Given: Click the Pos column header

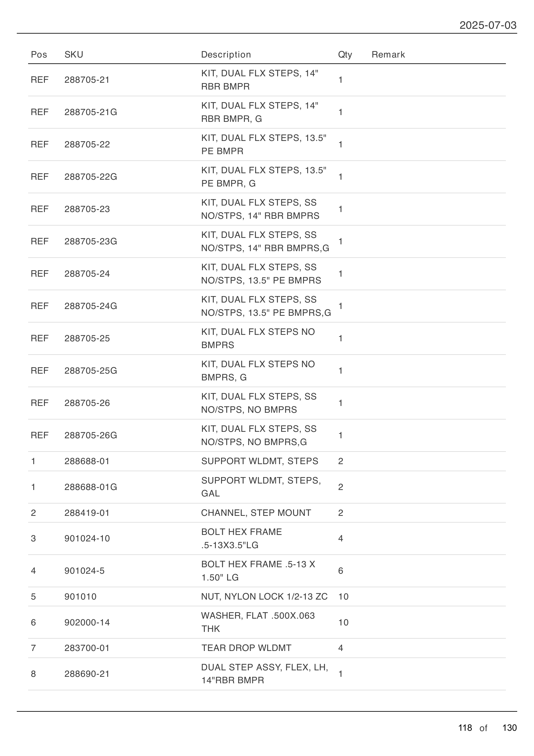Looking at the screenshot, I should 39,55.
